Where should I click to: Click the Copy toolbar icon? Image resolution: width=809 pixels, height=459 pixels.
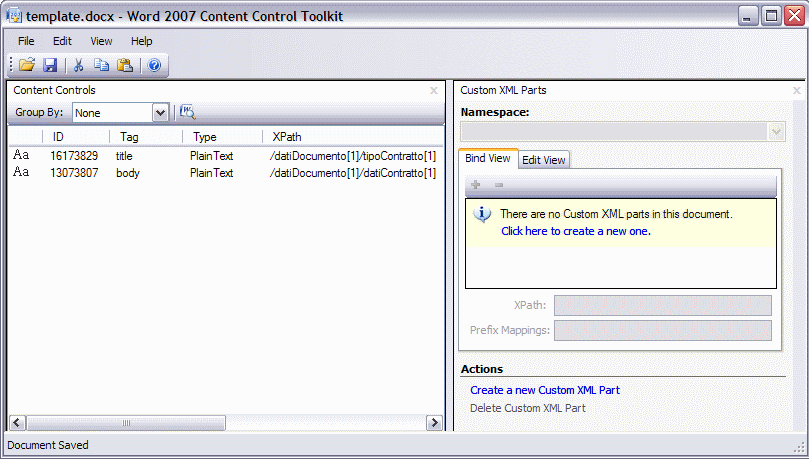tap(101, 65)
